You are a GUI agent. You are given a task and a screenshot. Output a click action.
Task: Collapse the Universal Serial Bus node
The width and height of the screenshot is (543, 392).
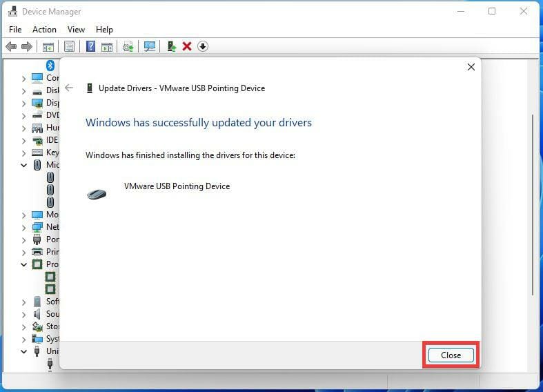coord(23,351)
